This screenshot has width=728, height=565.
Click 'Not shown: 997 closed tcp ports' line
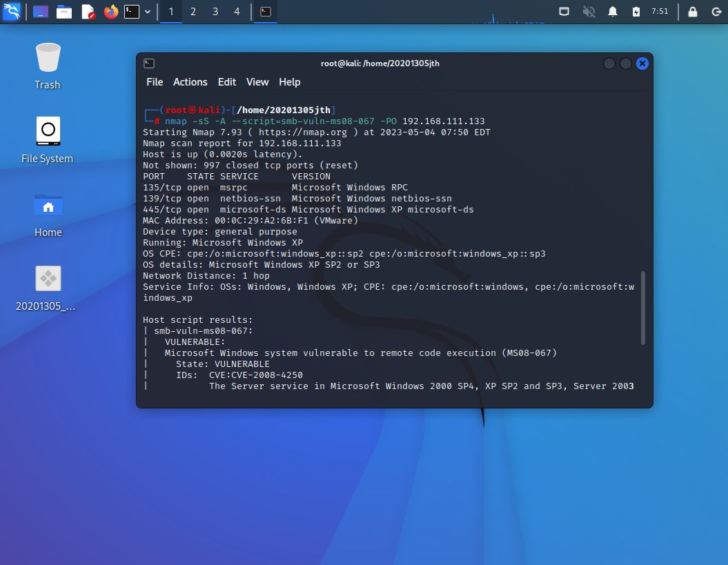(x=250, y=166)
